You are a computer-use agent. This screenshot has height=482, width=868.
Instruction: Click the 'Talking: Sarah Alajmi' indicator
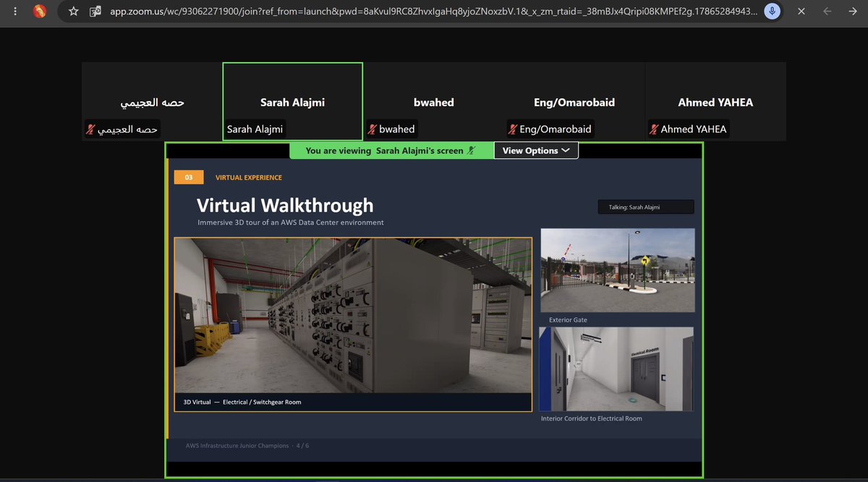(646, 207)
